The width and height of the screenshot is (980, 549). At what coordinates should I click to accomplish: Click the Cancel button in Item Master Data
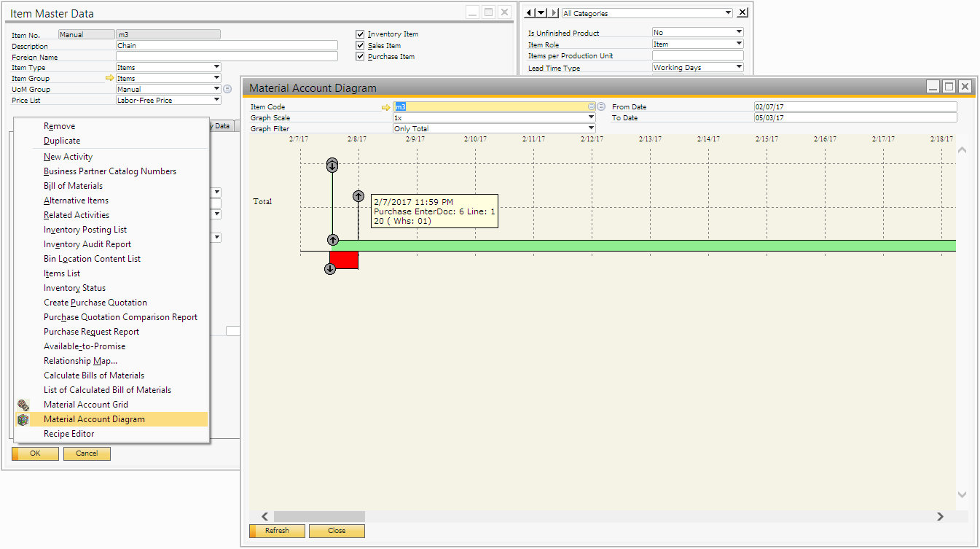click(87, 453)
